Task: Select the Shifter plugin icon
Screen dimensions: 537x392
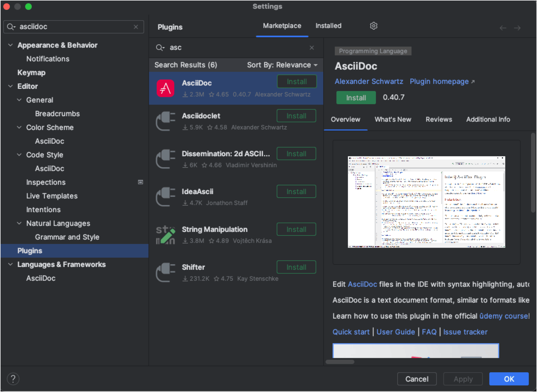Action: click(x=165, y=273)
